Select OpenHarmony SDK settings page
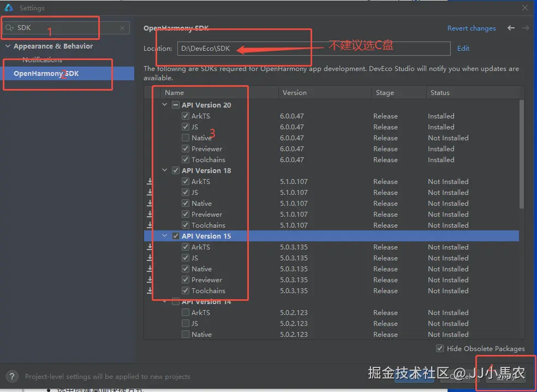 67,73
